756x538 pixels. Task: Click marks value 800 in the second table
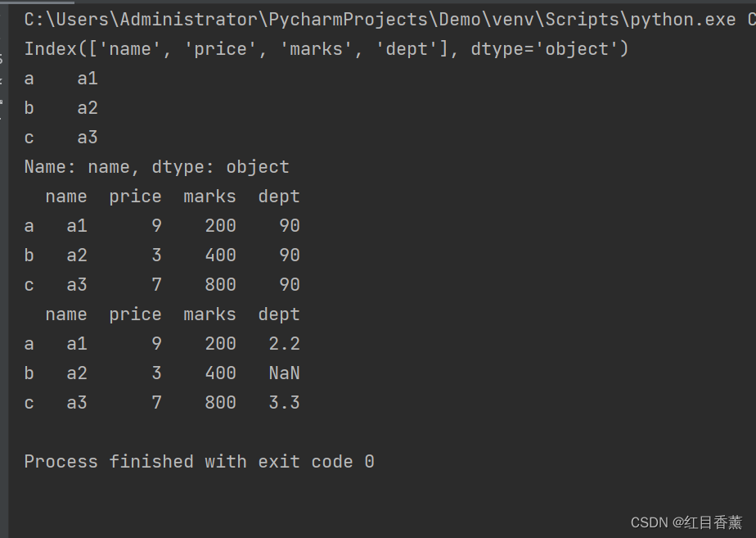click(x=220, y=403)
